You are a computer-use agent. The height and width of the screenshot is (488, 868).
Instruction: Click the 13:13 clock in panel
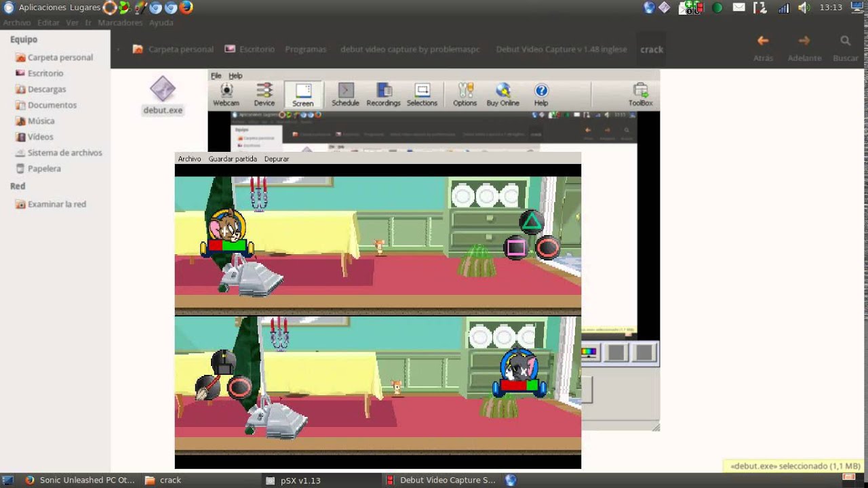(831, 7)
